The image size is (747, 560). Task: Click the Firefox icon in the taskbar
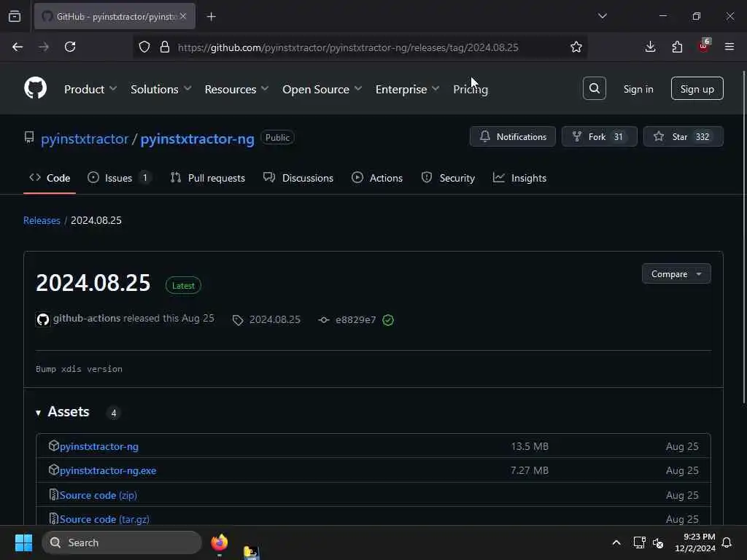point(219,542)
